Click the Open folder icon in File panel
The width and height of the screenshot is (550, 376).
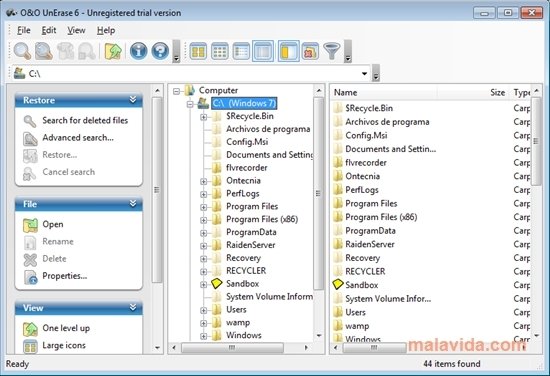tap(30, 225)
